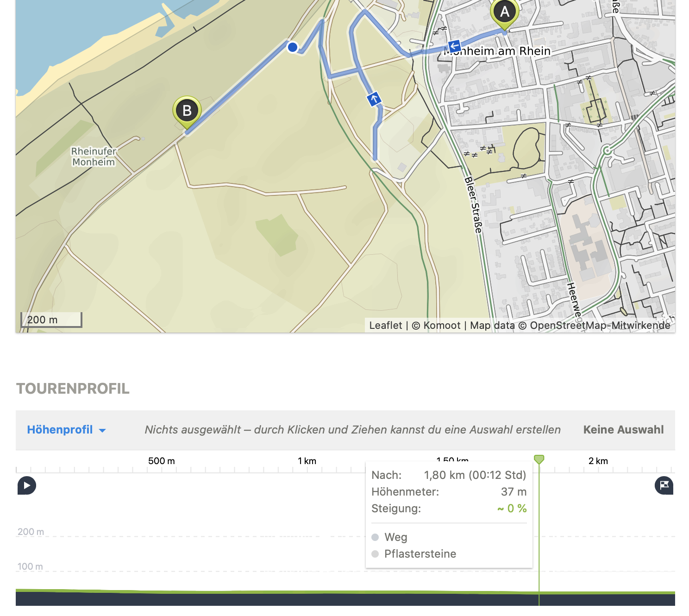Image resolution: width=689 pixels, height=616 pixels.
Task: Click the finish flag icon
Action: coord(664,485)
